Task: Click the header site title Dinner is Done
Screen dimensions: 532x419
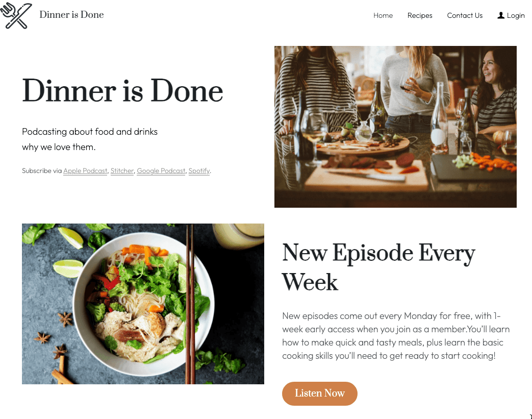Action: pos(71,15)
